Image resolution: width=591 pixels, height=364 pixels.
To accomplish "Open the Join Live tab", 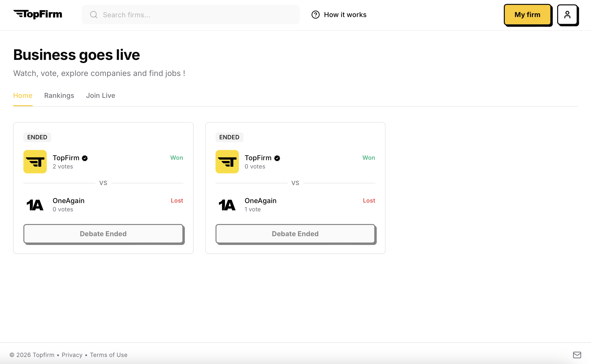I will pos(101,95).
